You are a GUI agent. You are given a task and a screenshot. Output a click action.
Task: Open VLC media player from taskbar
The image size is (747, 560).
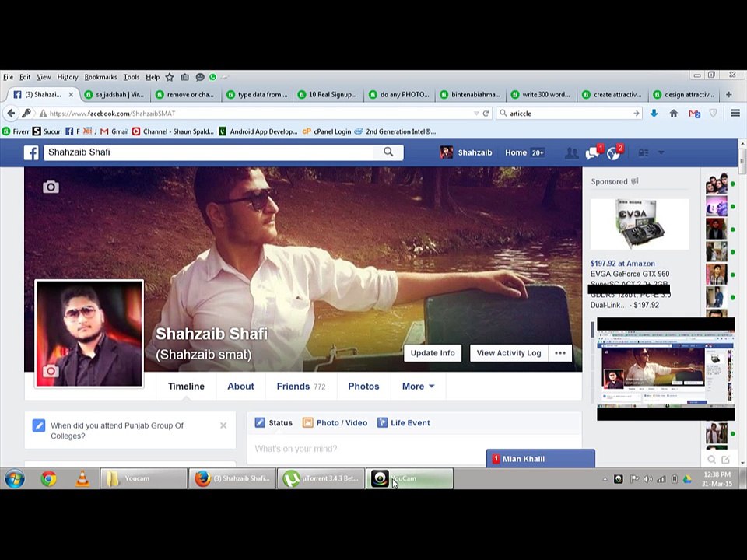pyautogui.click(x=82, y=478)
